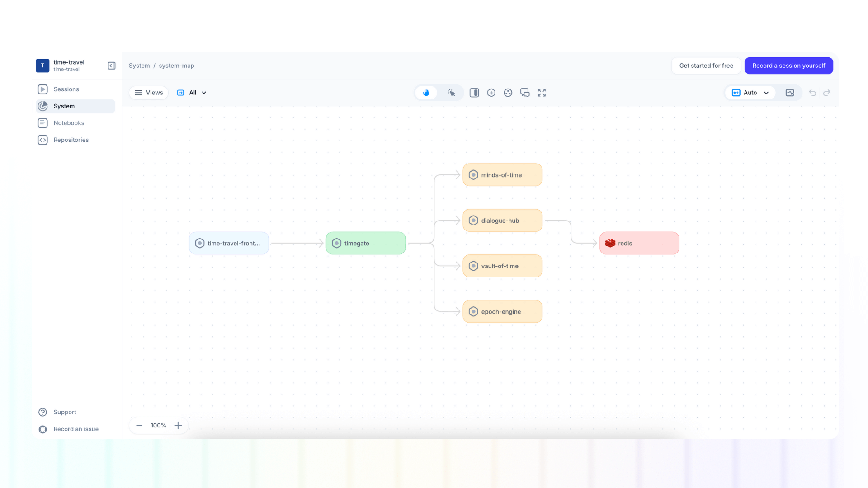Click the undo arrow
Viewport: 868px width, 488px height.
click(x=812, y=93)
